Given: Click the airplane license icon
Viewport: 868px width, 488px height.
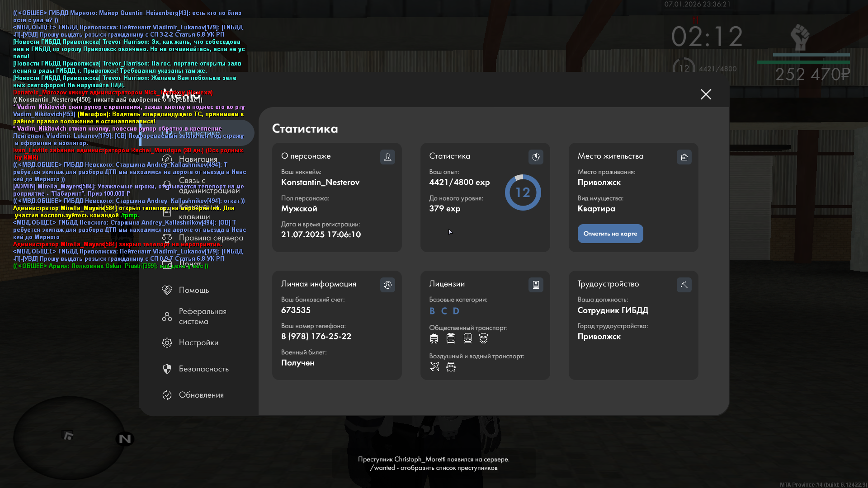Looking at the screenshot, I should 434,366.
